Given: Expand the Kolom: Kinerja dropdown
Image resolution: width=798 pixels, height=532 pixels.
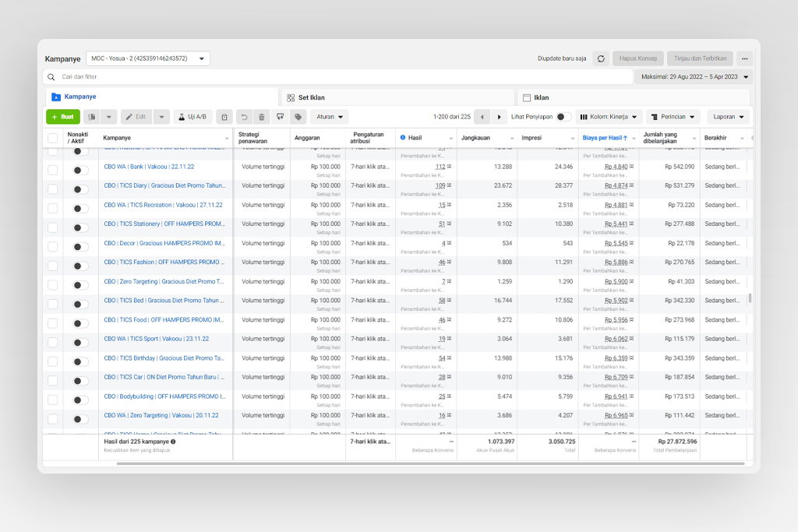Looking at the screenshot, I should point(609,117).
